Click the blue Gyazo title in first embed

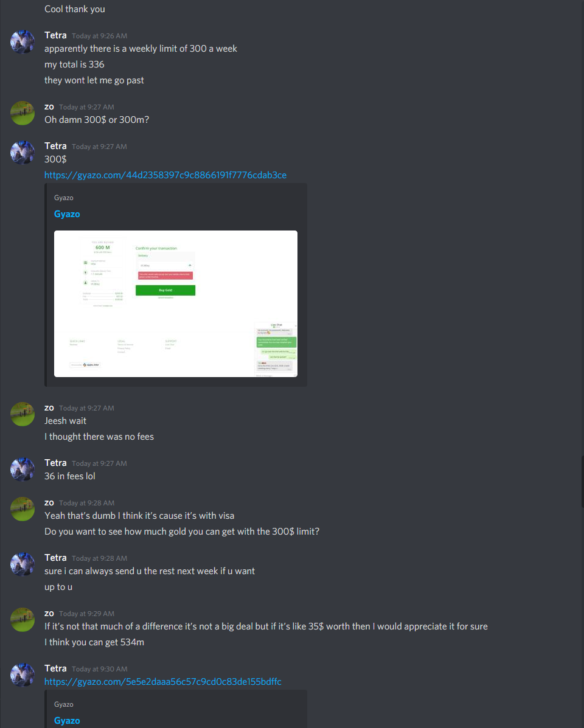point(67,214)
